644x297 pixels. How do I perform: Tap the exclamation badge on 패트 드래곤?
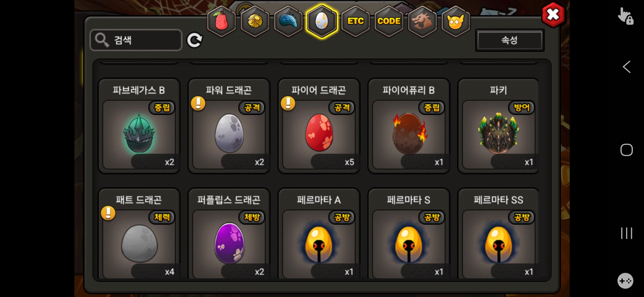point(108,213)
